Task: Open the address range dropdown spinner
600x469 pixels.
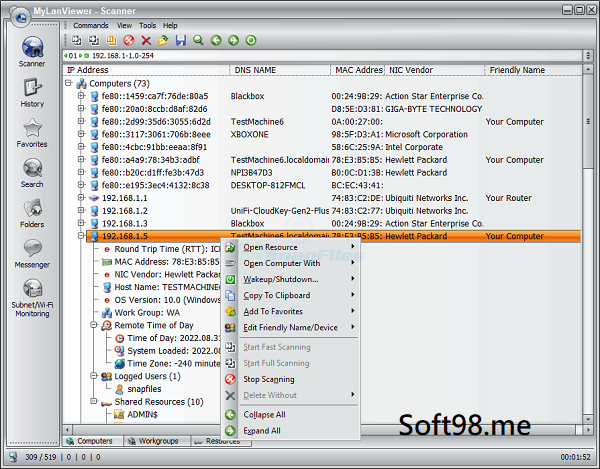Action: tap(588, 55)
